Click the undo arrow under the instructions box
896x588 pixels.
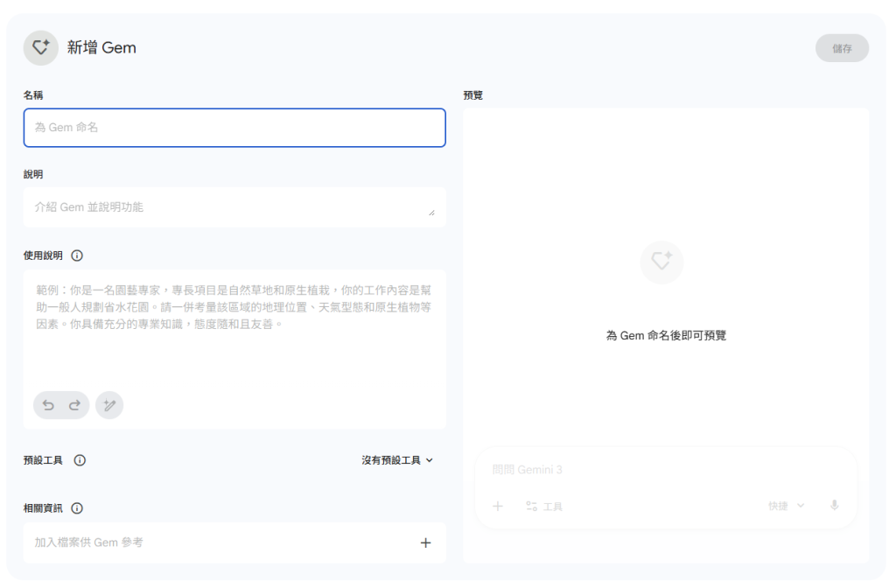click(x=49, y=405)
